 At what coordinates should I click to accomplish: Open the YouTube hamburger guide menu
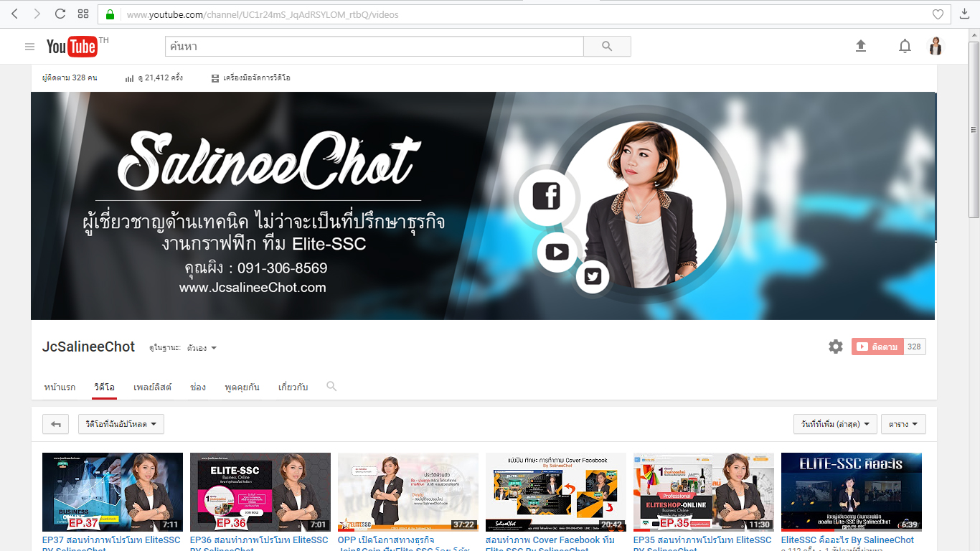[x=29, y=47]
